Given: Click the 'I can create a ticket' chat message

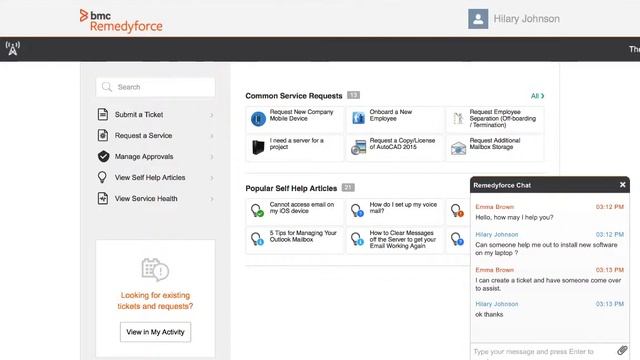Looking at the screenshot, I should click(548, 284).
